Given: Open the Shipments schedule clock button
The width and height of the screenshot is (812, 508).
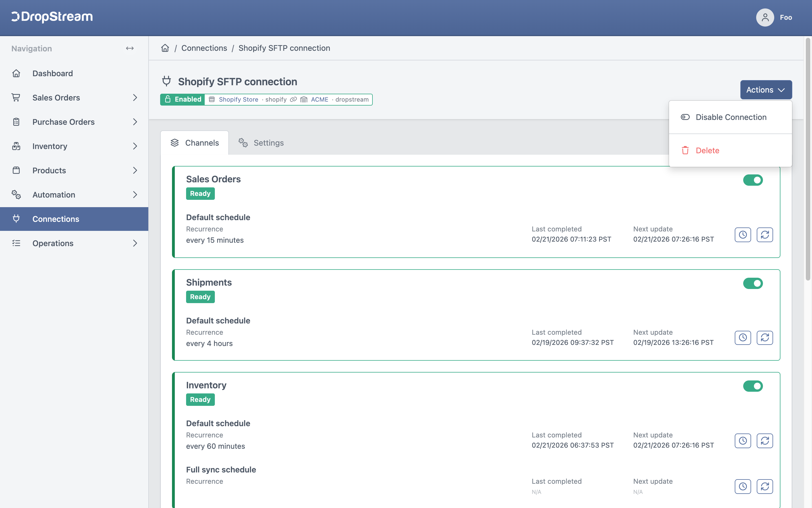Looking at the screenshot, I should point(743,338).
